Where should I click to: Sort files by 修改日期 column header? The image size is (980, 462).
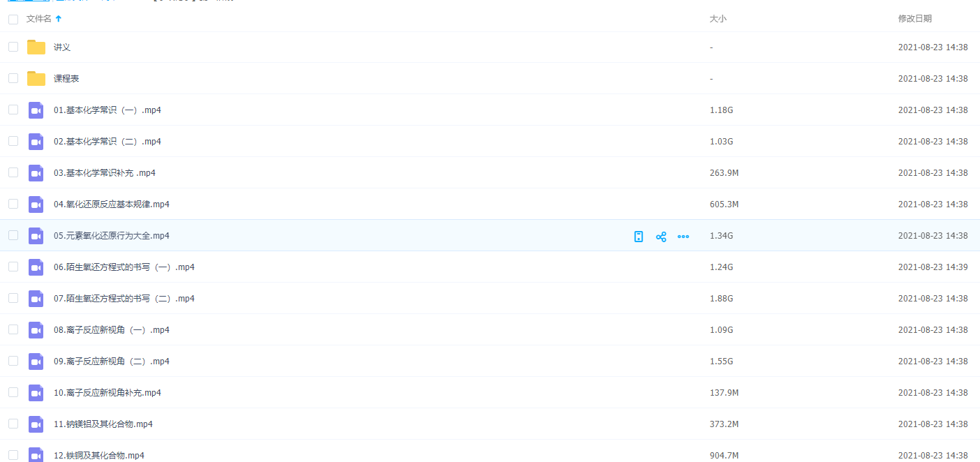tap(914, 19)
